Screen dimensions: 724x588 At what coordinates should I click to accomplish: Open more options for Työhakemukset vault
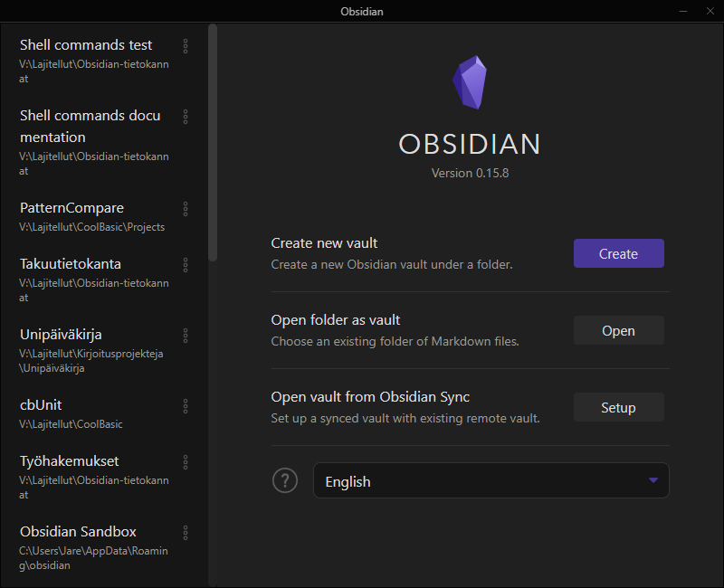point(186,462)
